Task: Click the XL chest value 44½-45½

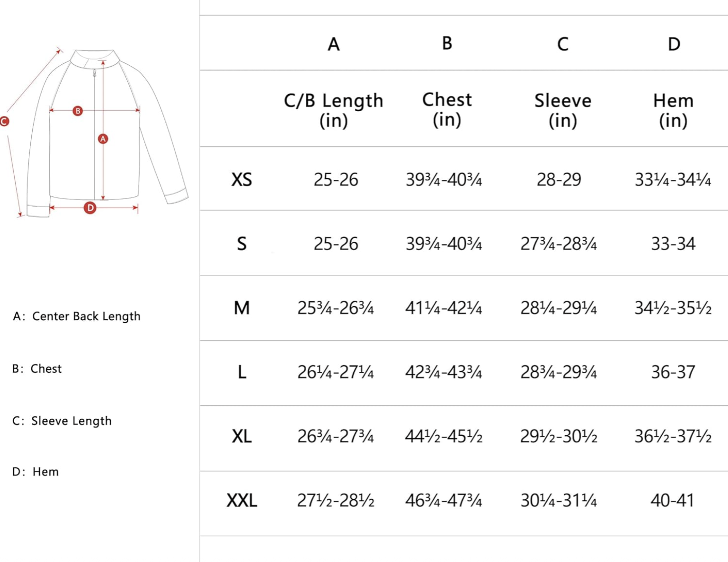Action: (444, 436)
